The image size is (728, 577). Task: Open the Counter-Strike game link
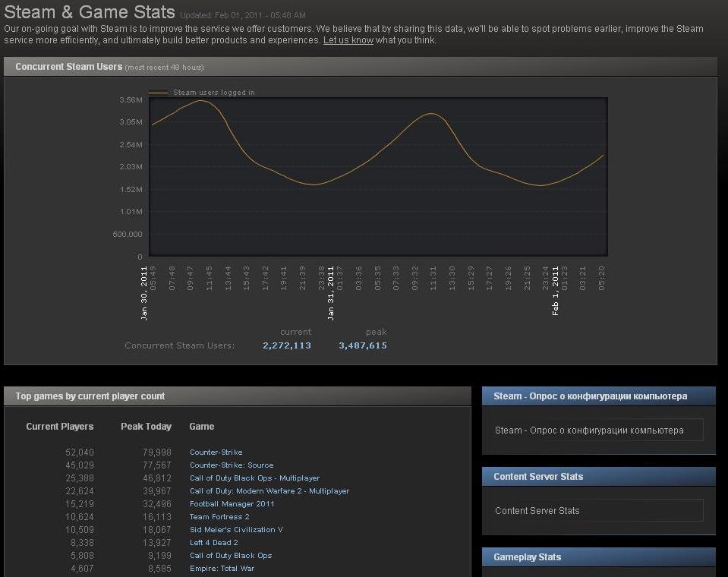pos(216,452)
